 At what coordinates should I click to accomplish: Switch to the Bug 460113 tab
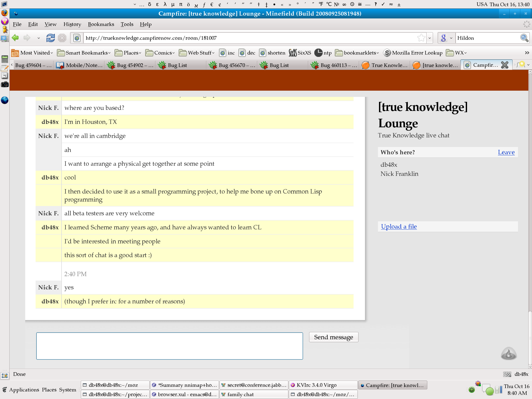point(334,65)
